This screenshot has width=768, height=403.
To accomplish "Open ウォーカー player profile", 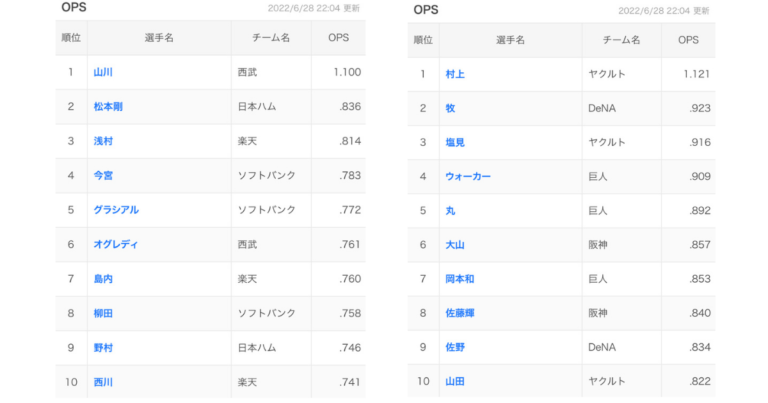I will [x=468, y=177].
